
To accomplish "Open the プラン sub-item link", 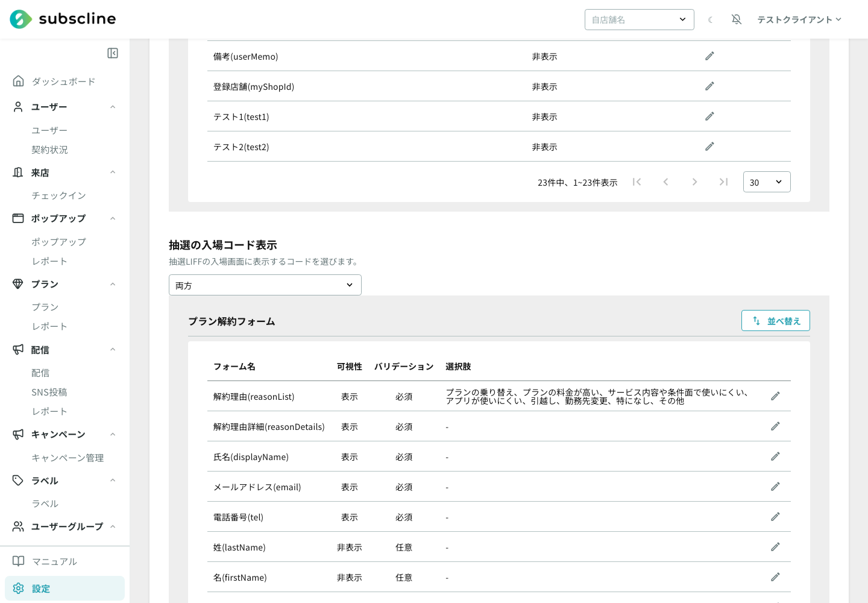I will pos(45,307).
